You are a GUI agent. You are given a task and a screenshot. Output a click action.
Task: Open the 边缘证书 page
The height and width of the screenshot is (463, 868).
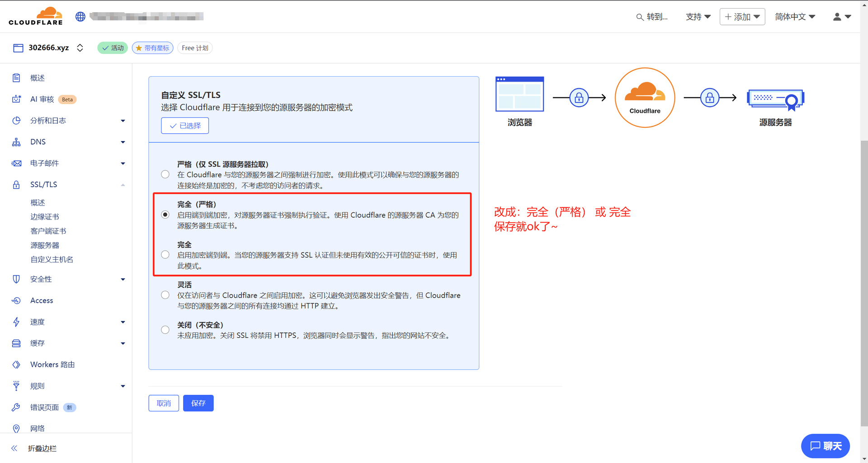(x=44, y=216)
